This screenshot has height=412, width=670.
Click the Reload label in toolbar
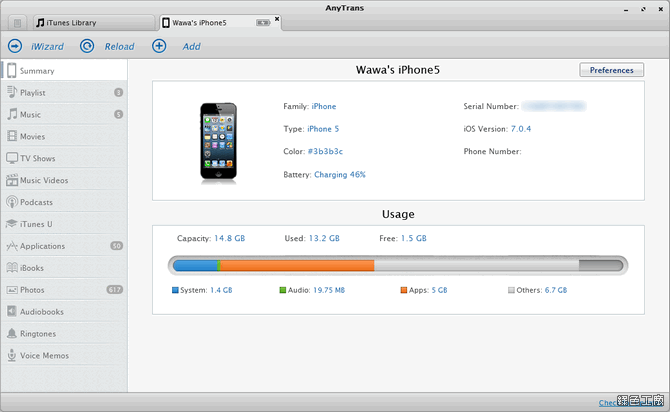point(120,46)
